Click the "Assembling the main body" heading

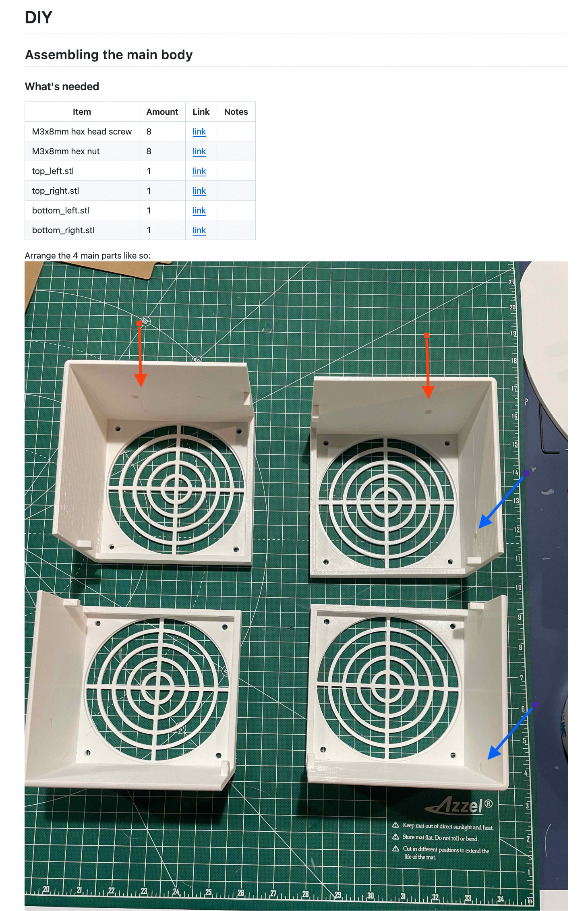pyautogui.click(x=109, y=55)
